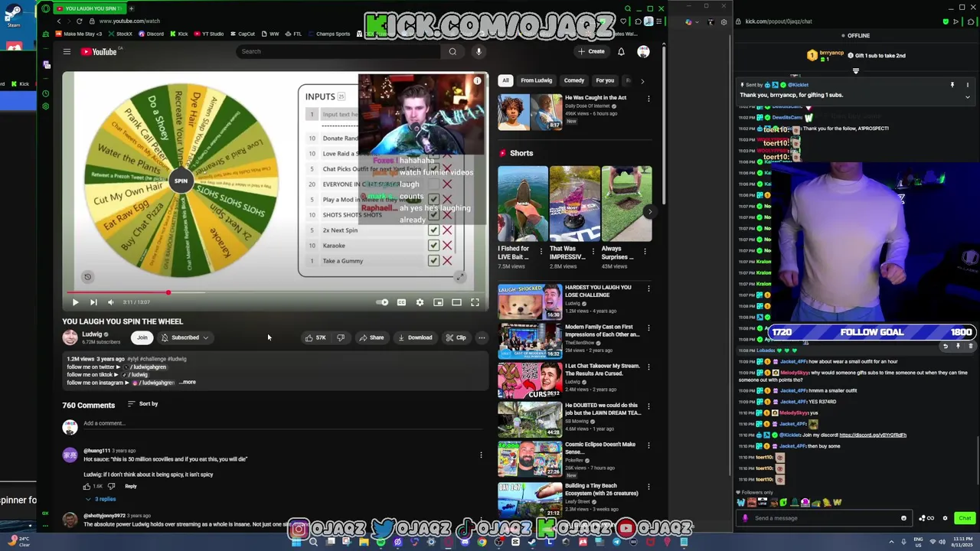Toggle the autoplay switch in the player
The image size is (980, 551).
pyautogui.click(x=382, y=302)
